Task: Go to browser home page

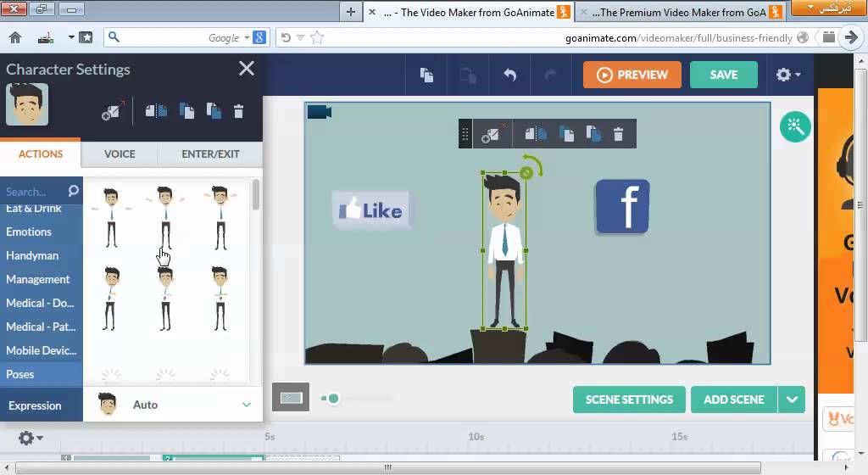Action: 15,37
